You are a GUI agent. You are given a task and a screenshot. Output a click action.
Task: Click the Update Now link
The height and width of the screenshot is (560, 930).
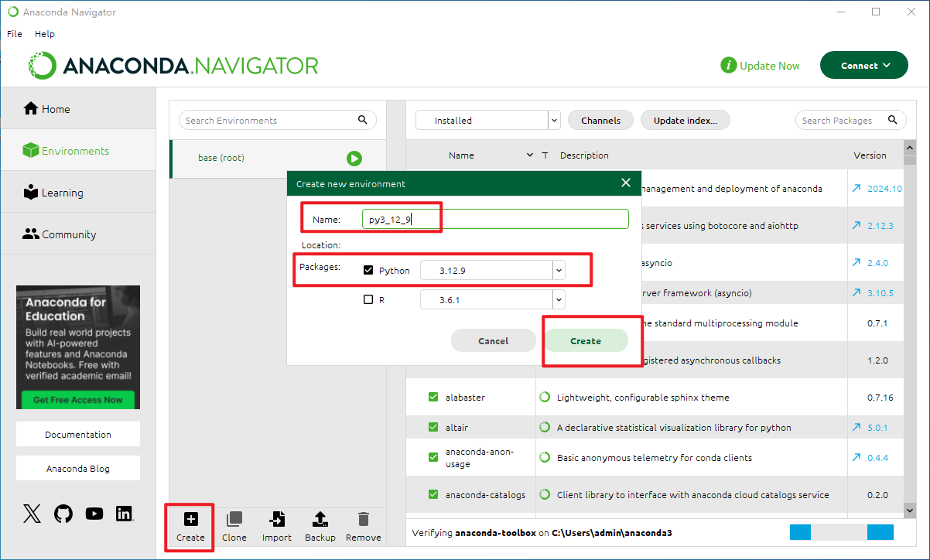(x=761, y=66)
